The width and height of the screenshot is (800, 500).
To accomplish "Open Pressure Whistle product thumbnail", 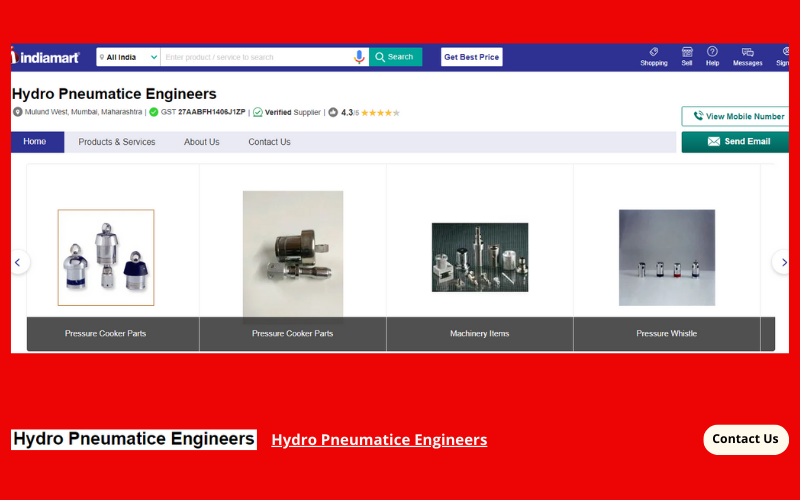I will point(667,258).
